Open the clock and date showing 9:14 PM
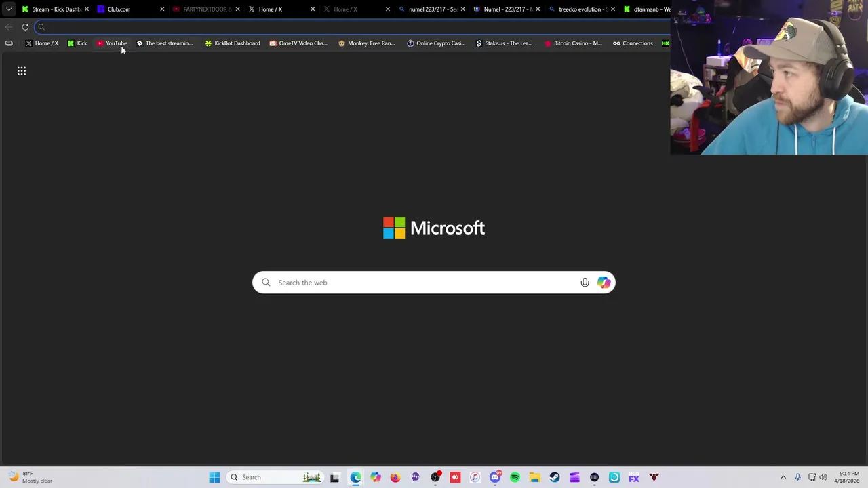The width and height of the screenshot is (868, 488). 846,477
